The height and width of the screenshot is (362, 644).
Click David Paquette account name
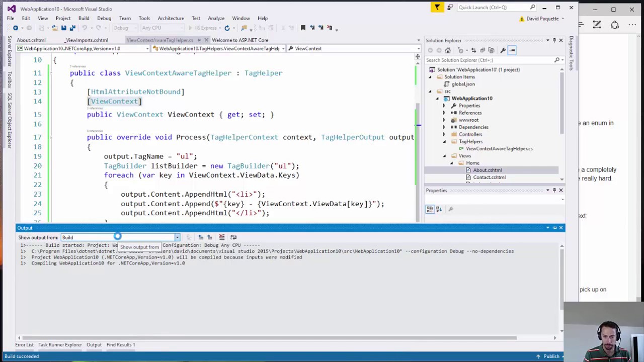point(542,19)
